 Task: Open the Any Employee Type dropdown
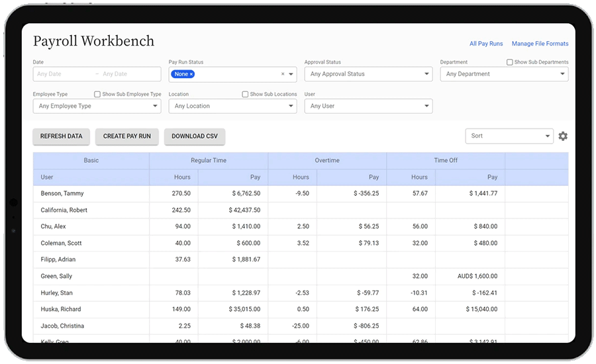point(97,106)
